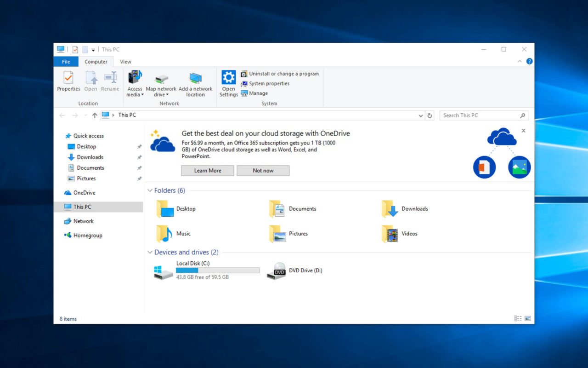The height and width of the screenshot is (368, 588).
Task: Open Properties in the Computer ribbon
Action: click(x=68, y=81)
